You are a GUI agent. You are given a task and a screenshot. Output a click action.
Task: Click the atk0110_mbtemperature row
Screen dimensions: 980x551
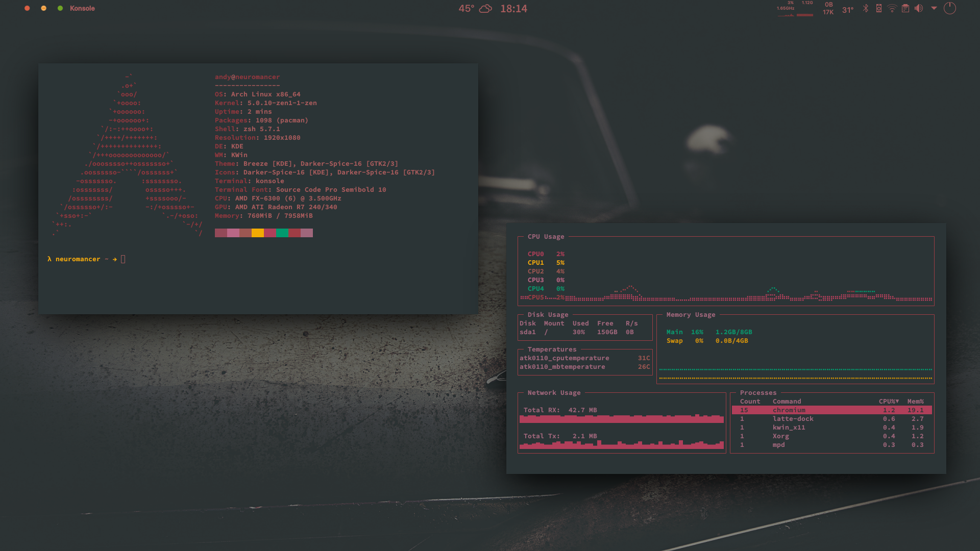[x=585, y=367]
